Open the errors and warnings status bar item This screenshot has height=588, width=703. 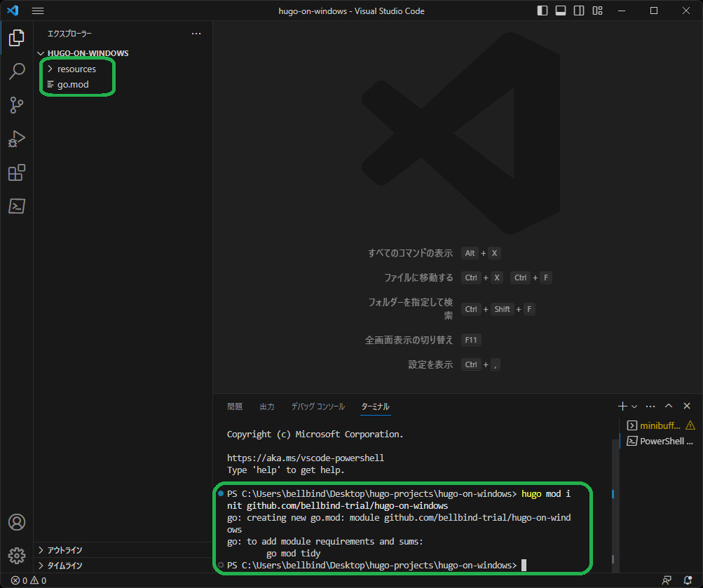click(29, 580)
